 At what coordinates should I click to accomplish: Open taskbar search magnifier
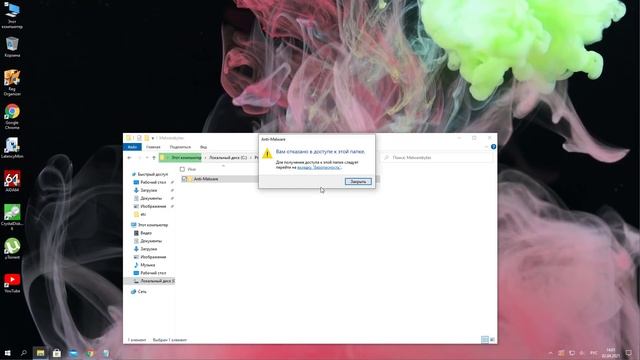coord(24,353)
